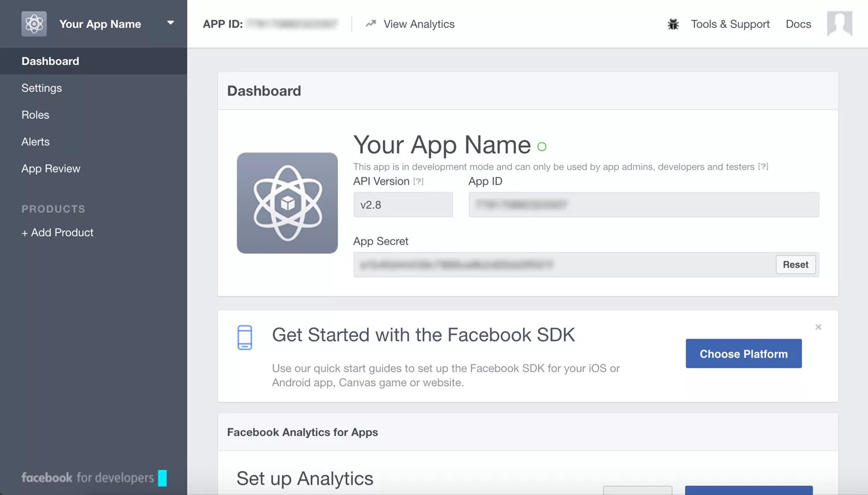
Task: Open the View Analytics link
Action: [419, 24]
